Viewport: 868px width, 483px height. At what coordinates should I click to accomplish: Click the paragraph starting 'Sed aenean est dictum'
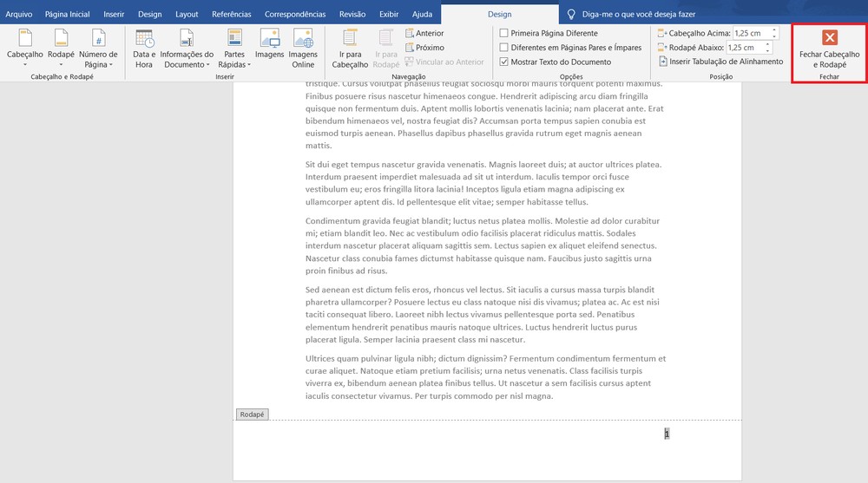[482, 314]
